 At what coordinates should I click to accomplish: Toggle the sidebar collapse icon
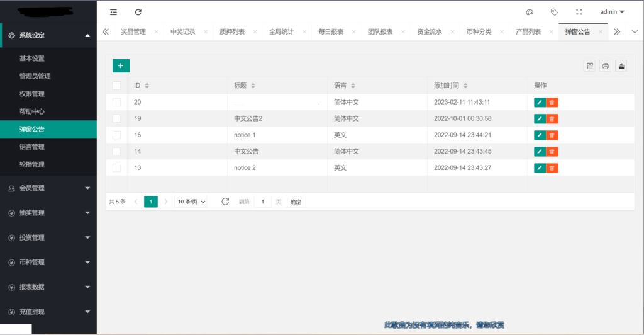[113, 12]
